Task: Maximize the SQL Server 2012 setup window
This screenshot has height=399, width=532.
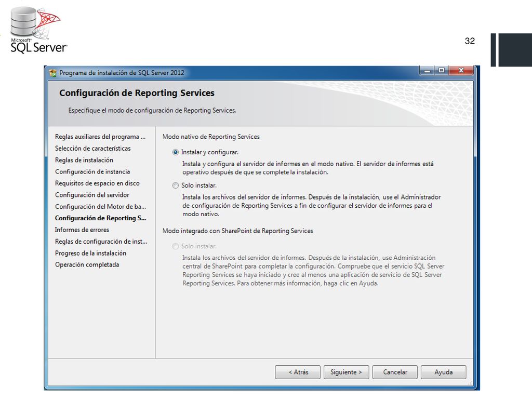Action: point(442,71)
